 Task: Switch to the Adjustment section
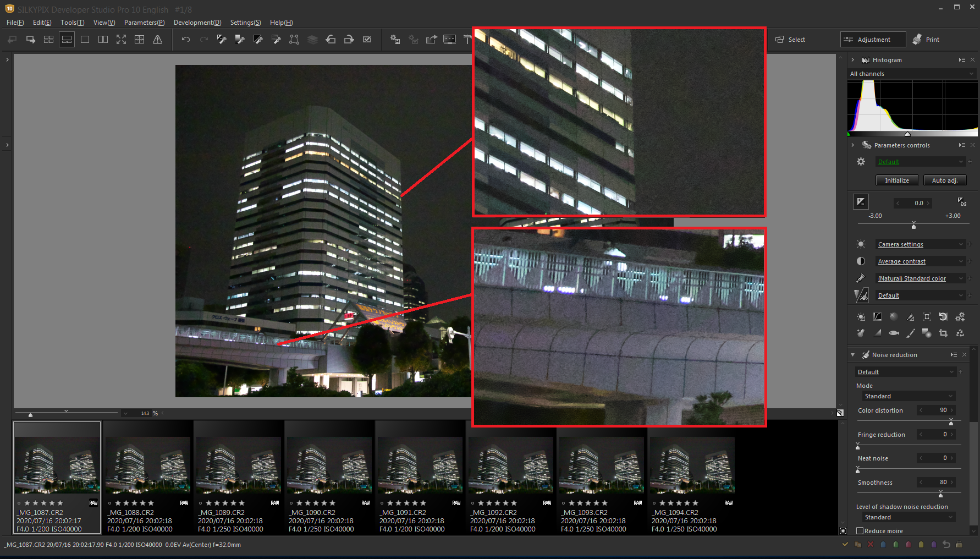[873, 40]
